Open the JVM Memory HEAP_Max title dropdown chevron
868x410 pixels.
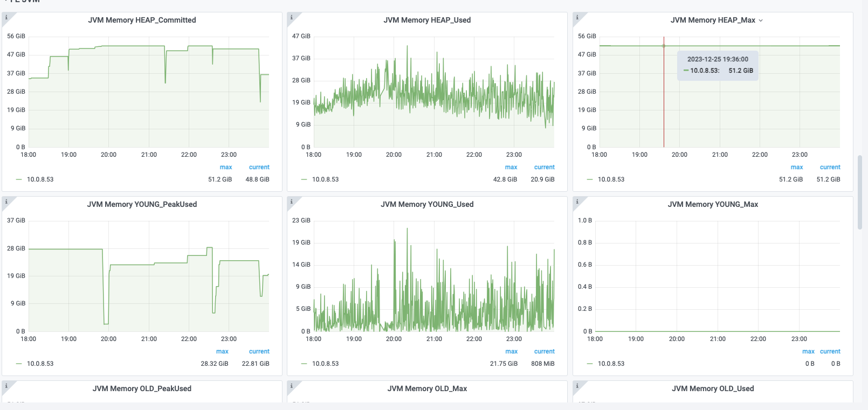pyautogui.click(x=761, y=20)
